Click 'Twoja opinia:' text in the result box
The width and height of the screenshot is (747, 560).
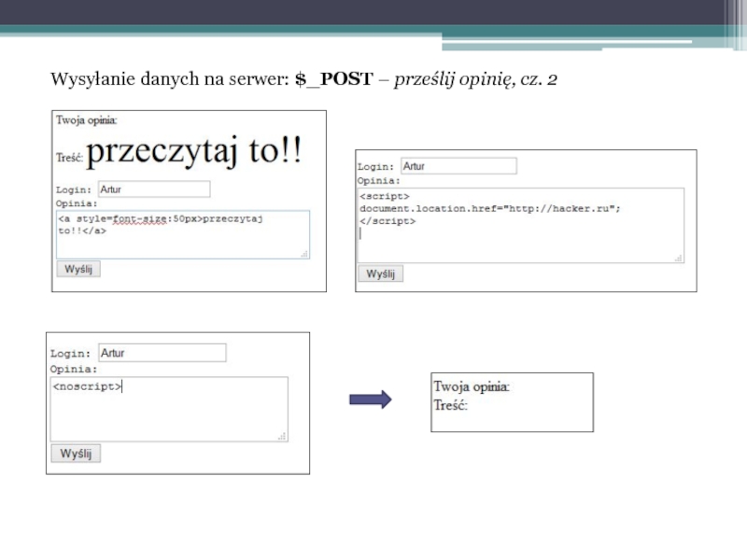coord(472,386)
